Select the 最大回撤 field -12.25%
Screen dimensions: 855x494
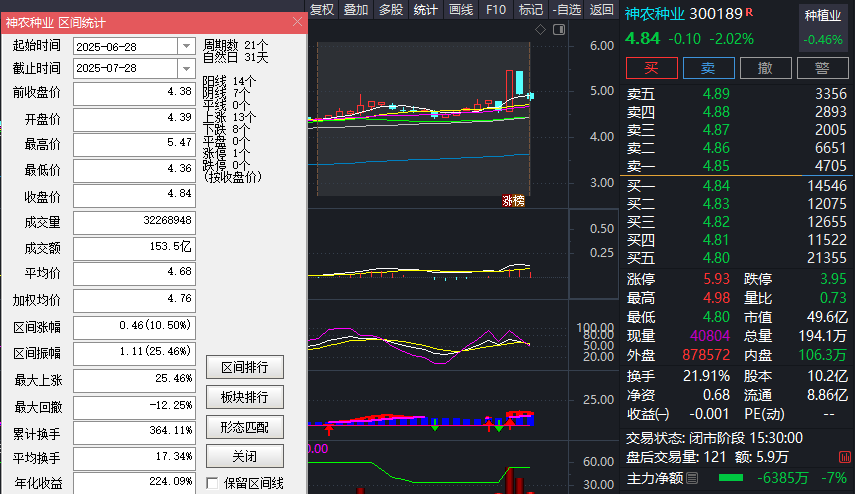click(x=134, y=407)
